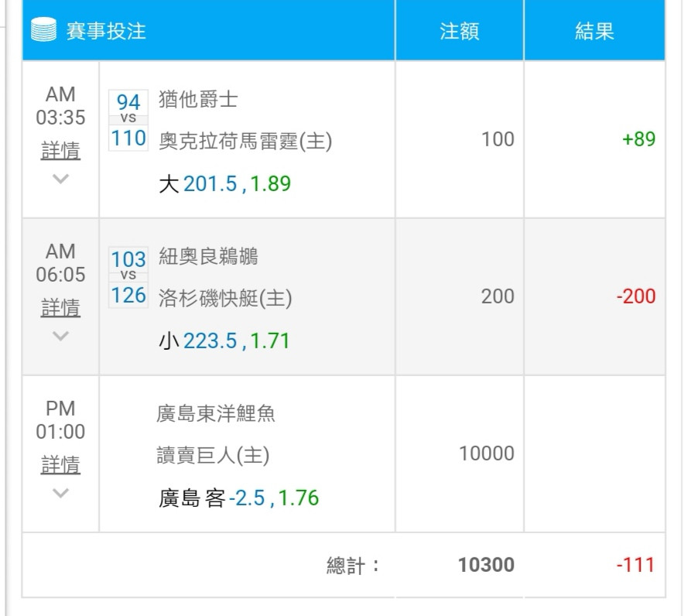Click the 廣島 客 -2.5, 1.76 bet line
Image resolution: width=698 pixels, height=616 pixels.
238,498
